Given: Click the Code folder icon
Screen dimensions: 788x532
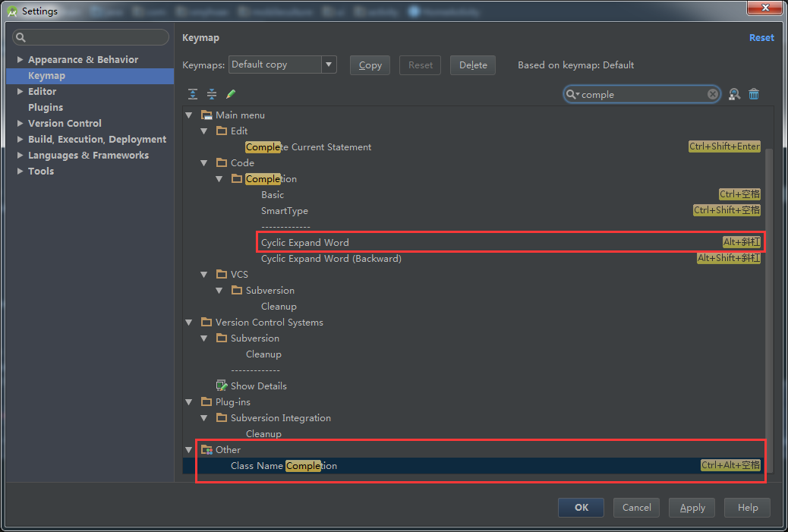Looking at the screenshot, I should [222, 162].
